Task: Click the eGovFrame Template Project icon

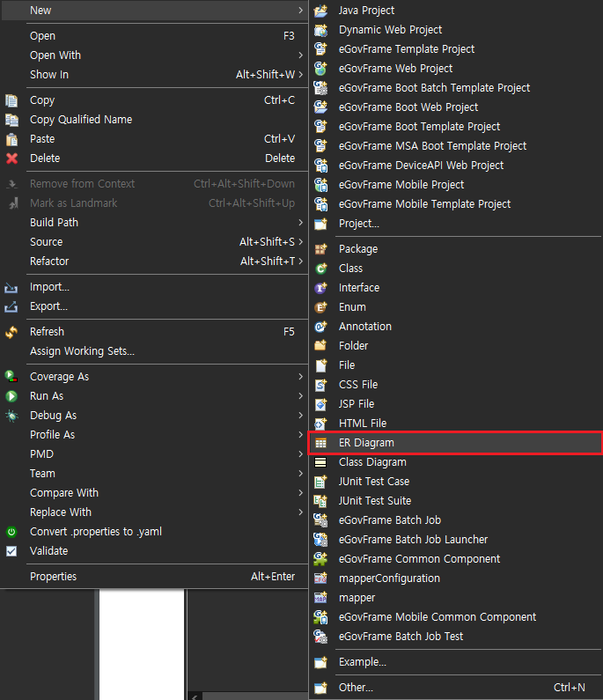Action: [320, 49]
